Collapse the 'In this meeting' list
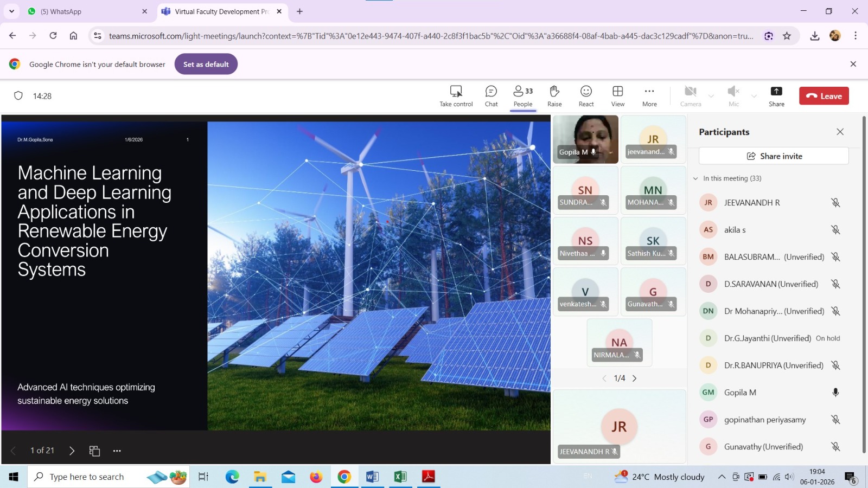The image size is (868, 488). [x=695, y=178]
